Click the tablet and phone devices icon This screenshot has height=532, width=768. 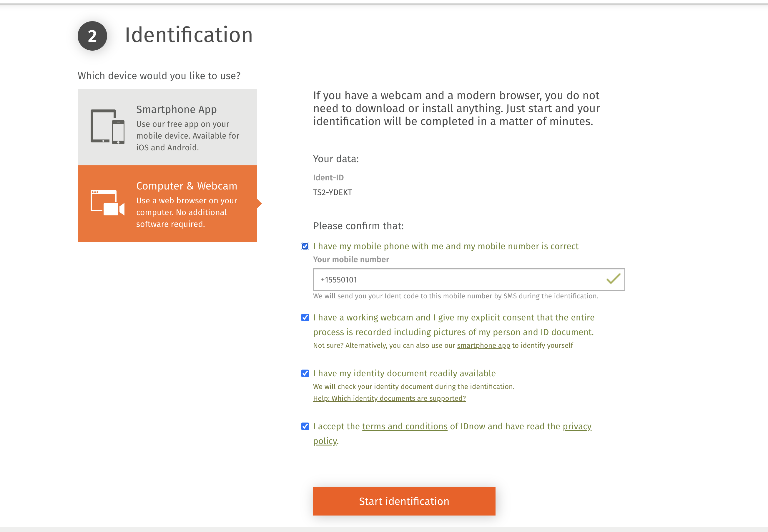tap(107, 127)
